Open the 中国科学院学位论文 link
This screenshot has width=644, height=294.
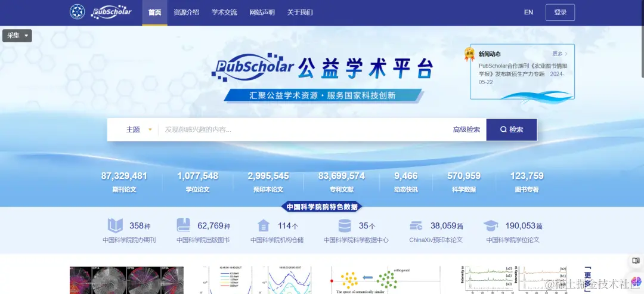coord(513,240)
